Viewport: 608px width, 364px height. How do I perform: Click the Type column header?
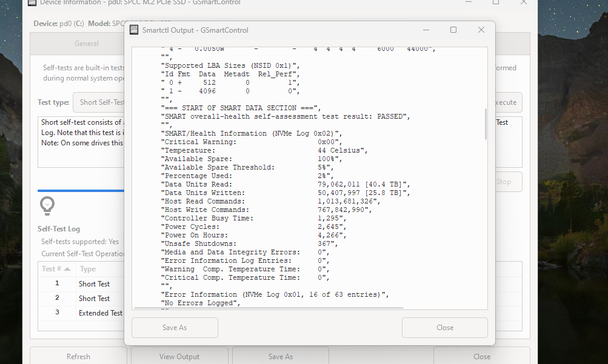(x=89, y=269)
